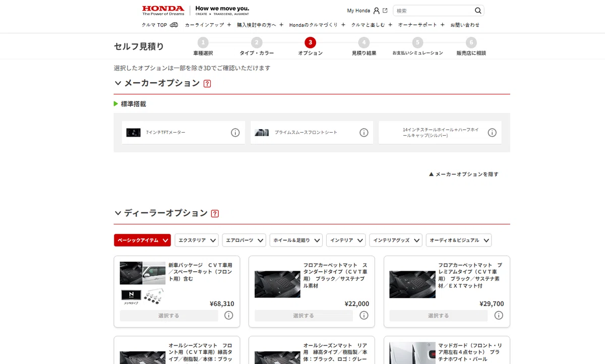
Task: Click the 新車パッケージ product image
Action: coord(143,282)
